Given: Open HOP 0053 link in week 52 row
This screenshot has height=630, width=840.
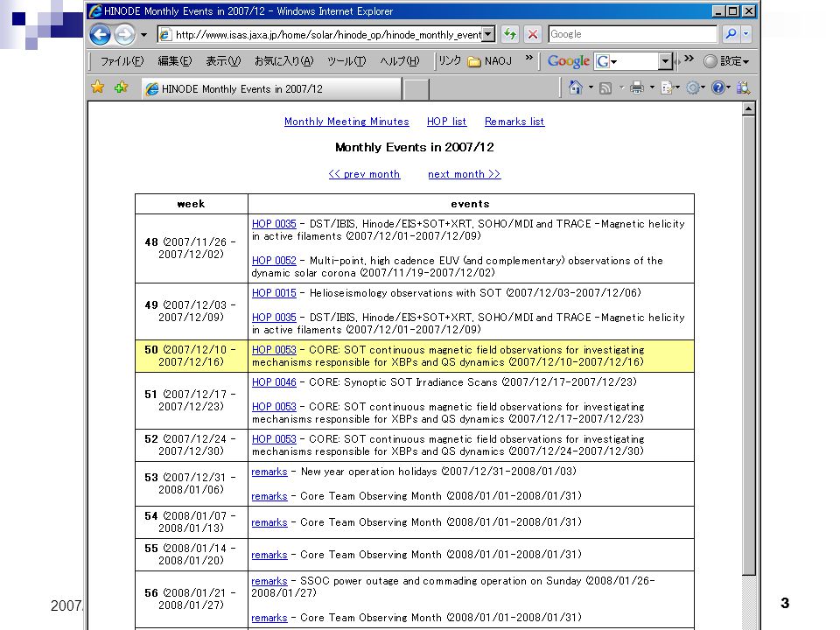Looking at the screenshot, I should coord(274,438).
